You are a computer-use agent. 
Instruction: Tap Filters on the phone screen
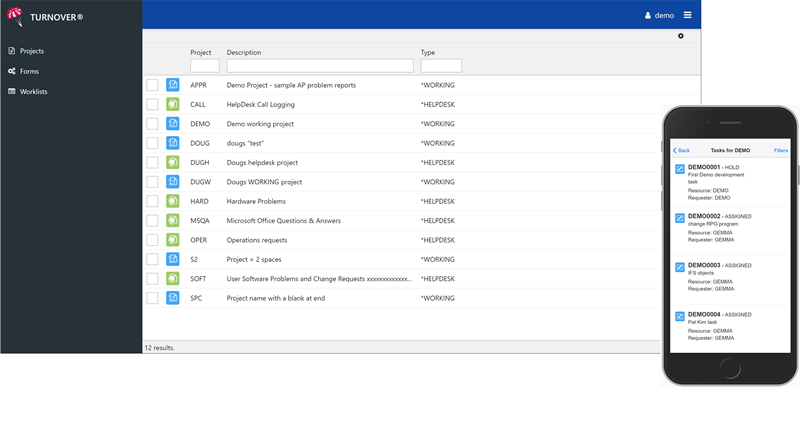click(x=781, y=151)
